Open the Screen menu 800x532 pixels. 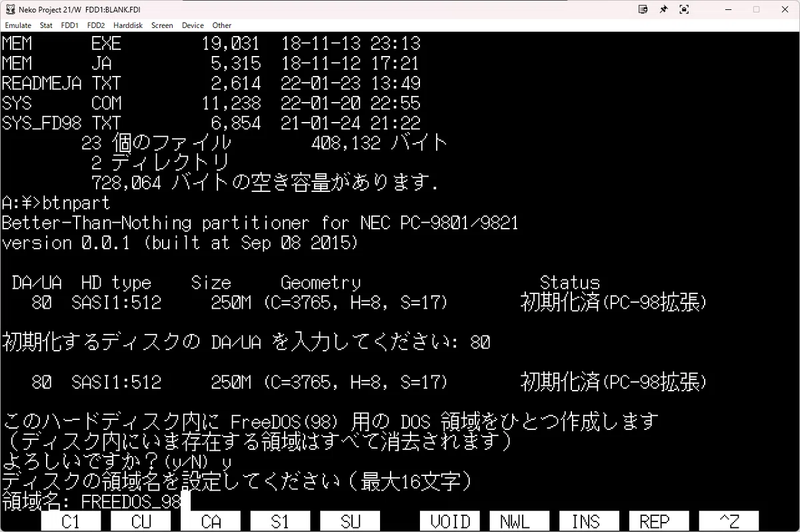tap(162, 25)
